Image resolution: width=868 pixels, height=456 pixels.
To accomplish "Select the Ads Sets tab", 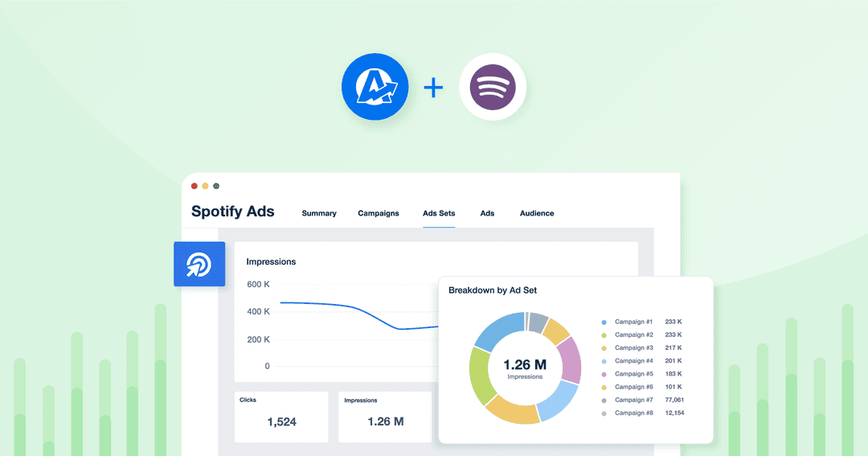I will pos(439,213).
